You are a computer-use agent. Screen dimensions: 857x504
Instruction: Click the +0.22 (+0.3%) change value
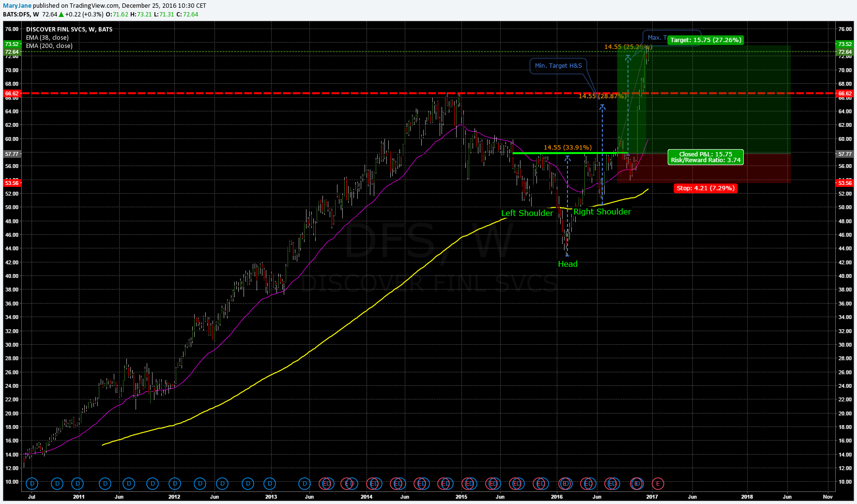(84, 15)
